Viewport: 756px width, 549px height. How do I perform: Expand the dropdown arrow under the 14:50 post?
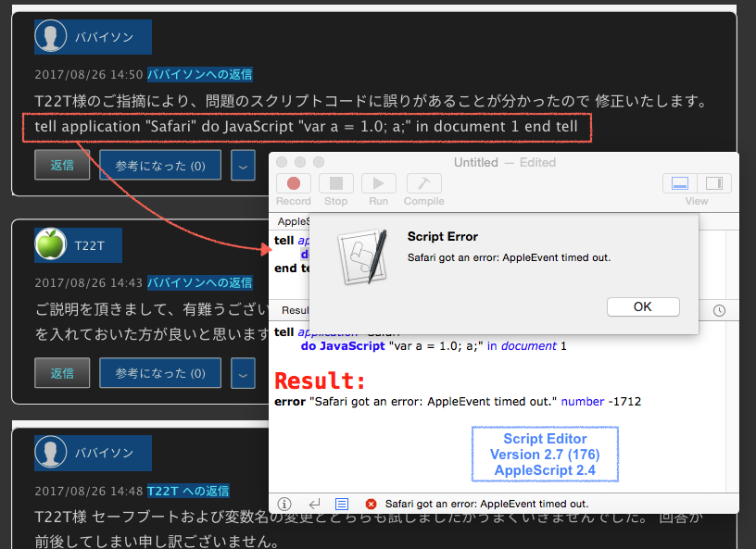(243, 165)
